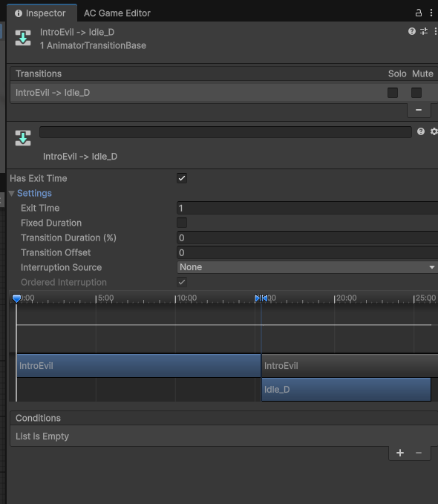Switch to the Inspector tab
This screenshot has height=504, width=438.
(x=42, y=13)
